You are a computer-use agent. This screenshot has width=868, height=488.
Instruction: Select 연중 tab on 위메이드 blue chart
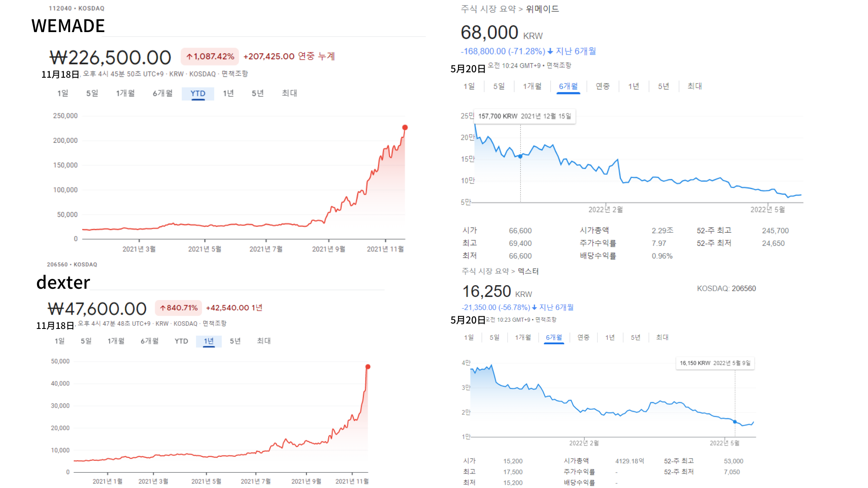click(x=603, y=86)
